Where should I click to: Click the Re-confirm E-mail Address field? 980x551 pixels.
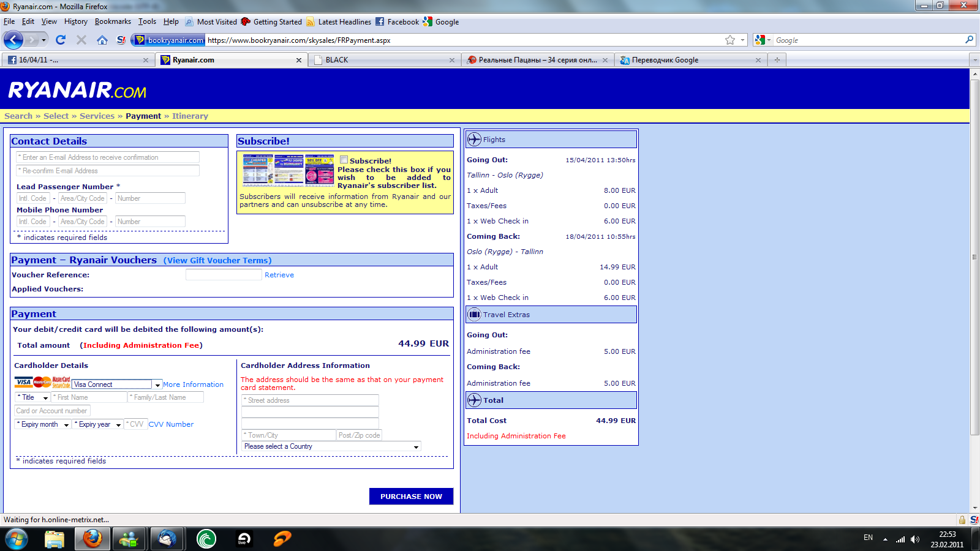(x=108, y=171)
